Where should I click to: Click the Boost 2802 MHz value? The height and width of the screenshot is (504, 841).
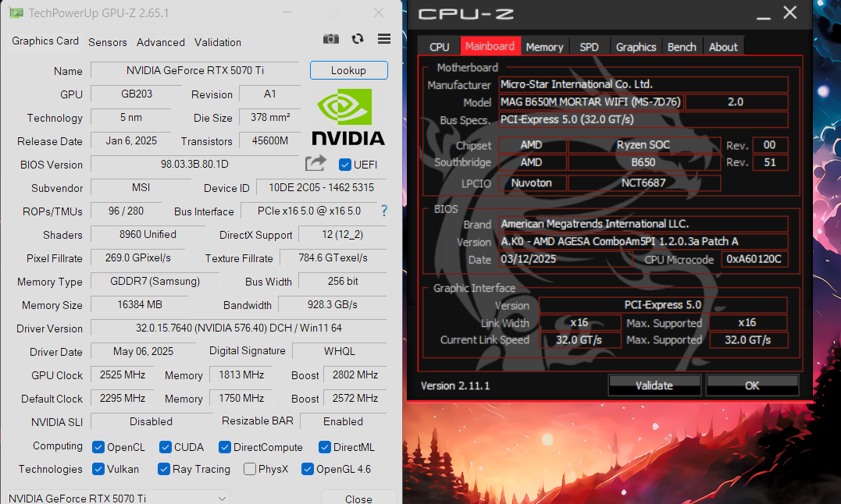(355, 375)
